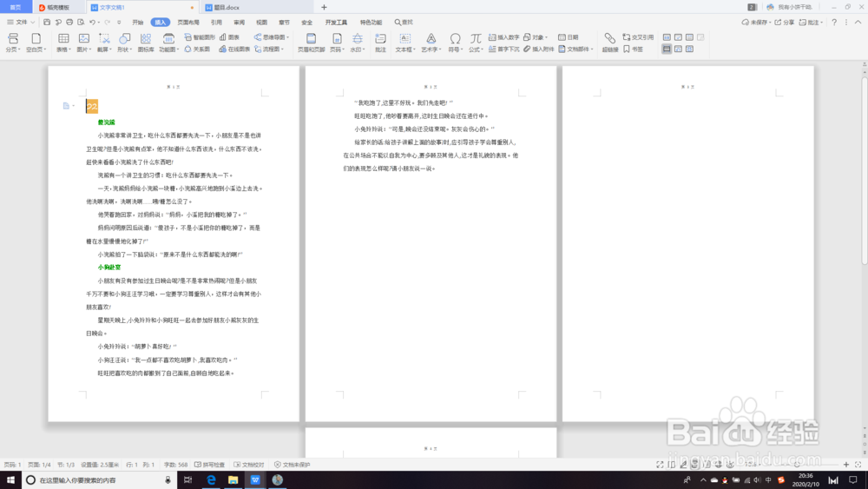868x489 pixels.
Task: Add a new document tab with plus
Action: 324,7
